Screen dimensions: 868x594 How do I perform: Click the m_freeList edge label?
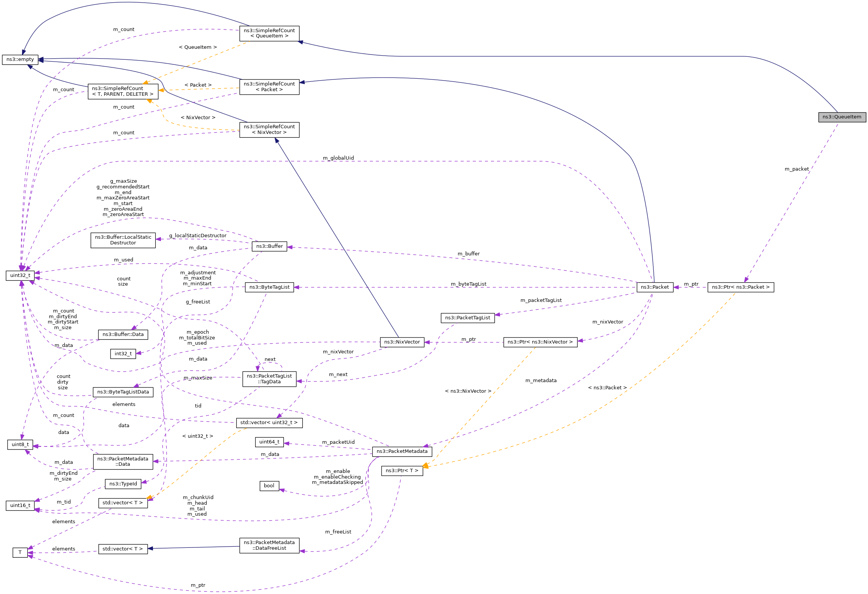(338, 532)
